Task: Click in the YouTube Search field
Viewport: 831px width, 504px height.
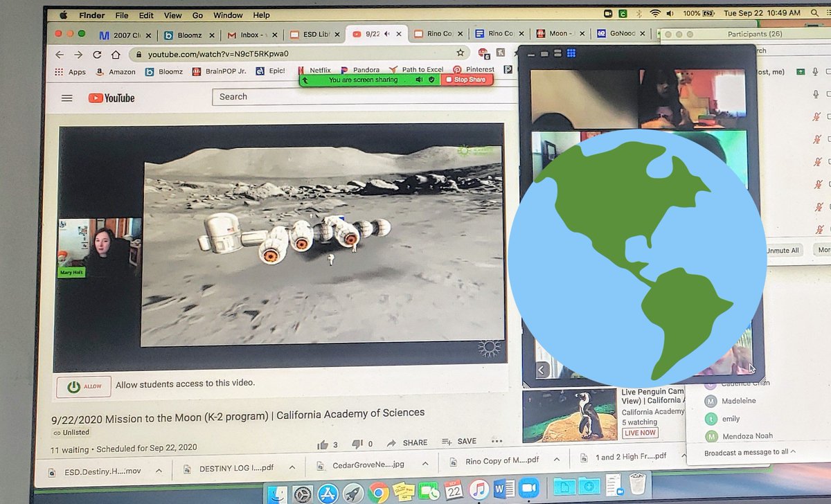Action: point(366,97)
